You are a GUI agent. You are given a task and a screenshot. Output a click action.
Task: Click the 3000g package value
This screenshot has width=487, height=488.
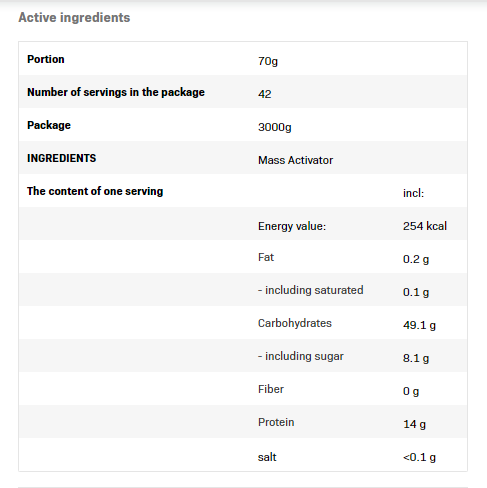click(275, 127)
